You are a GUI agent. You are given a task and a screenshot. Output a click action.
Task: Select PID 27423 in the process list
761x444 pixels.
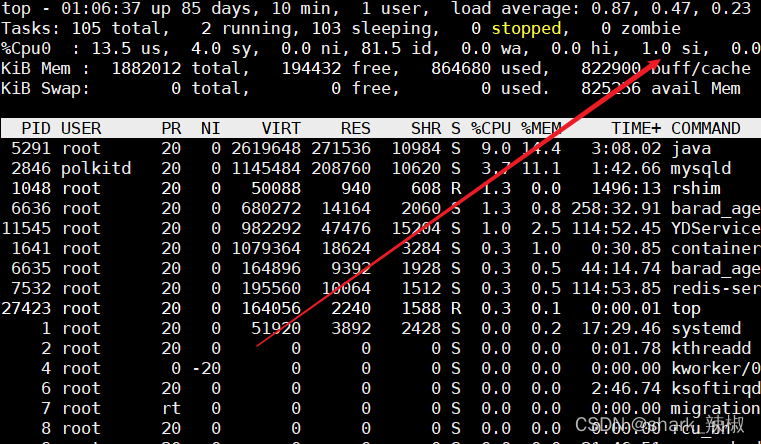(x=26, y=308)
